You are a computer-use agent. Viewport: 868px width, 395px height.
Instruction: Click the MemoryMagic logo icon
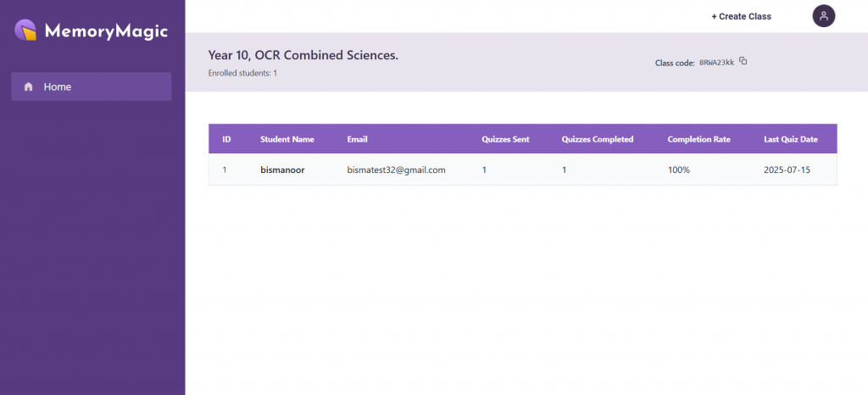(x=25, y=30)
